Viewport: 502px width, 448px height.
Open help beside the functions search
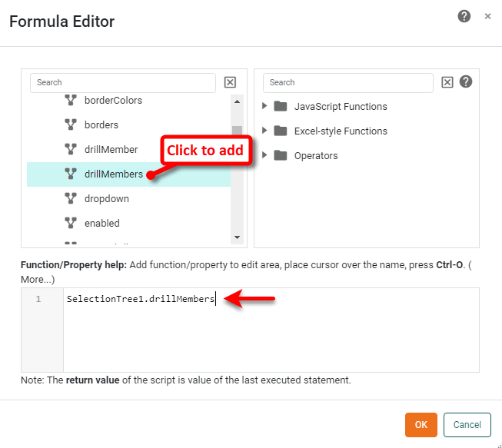click(466, 82)
